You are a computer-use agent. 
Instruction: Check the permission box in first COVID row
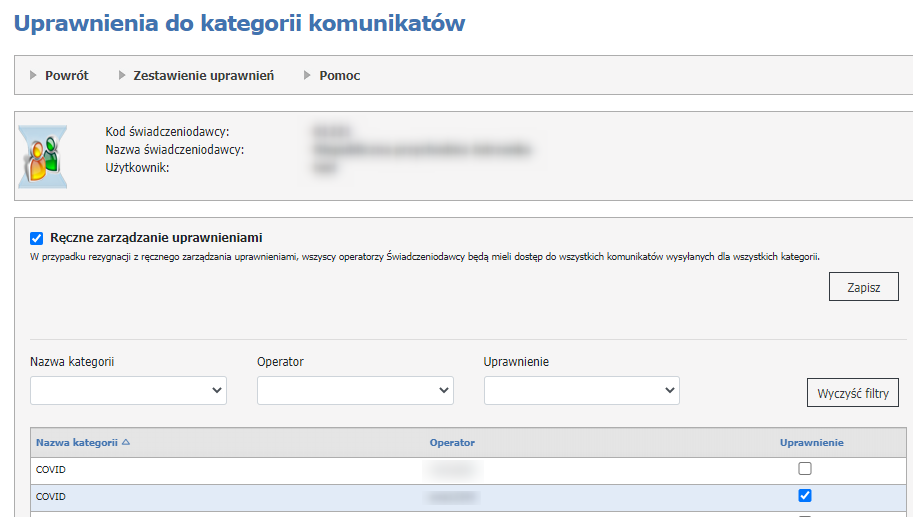pos(804,468)
